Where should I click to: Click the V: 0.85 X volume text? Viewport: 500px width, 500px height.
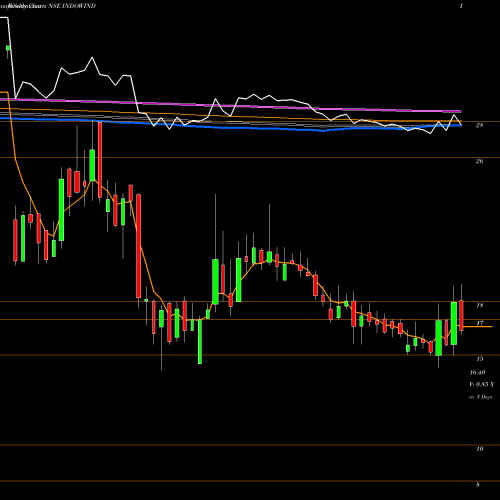click(482, 385)
